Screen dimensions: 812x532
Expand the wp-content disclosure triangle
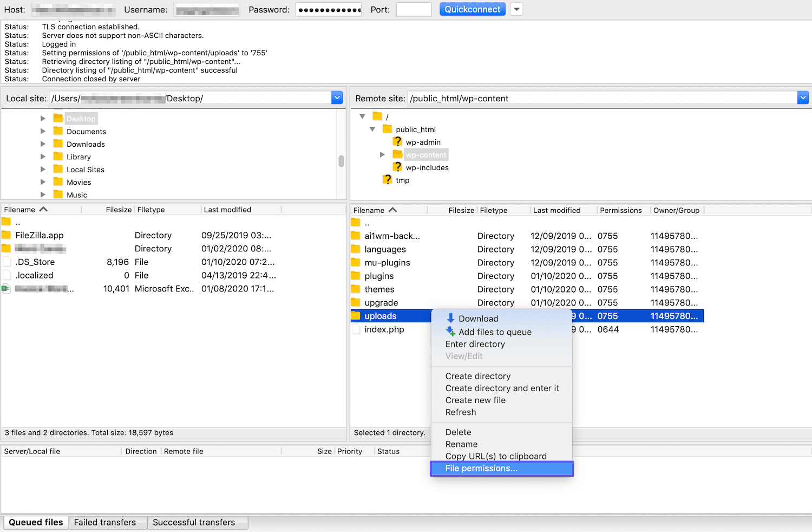[x=382, y=154]
